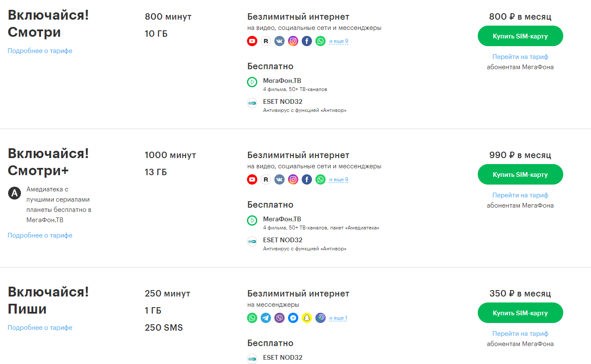
Task: Click Instagram icon in Включайся! Смотри tariff
Action: click(293, 41)
